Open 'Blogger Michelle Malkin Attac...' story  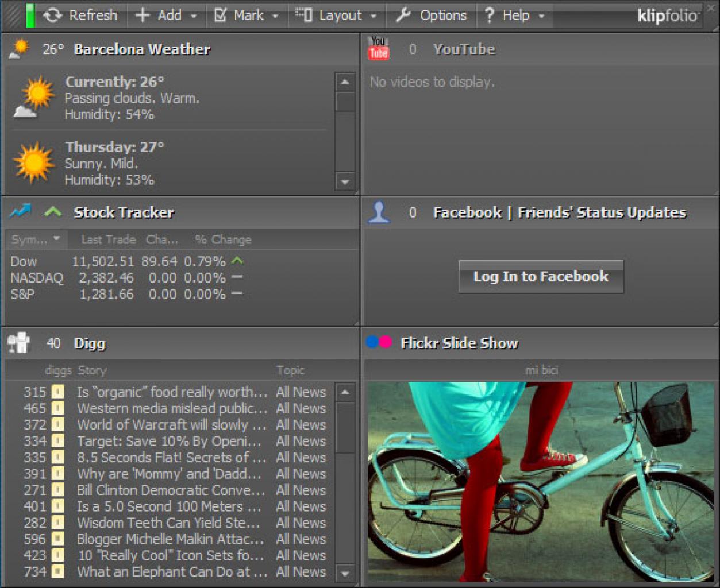(x=171, y=539)
